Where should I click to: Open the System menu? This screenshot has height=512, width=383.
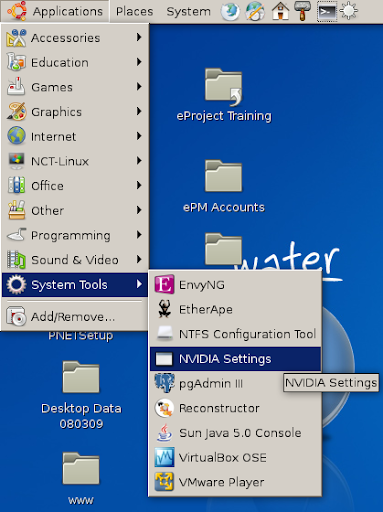(189, 11)
